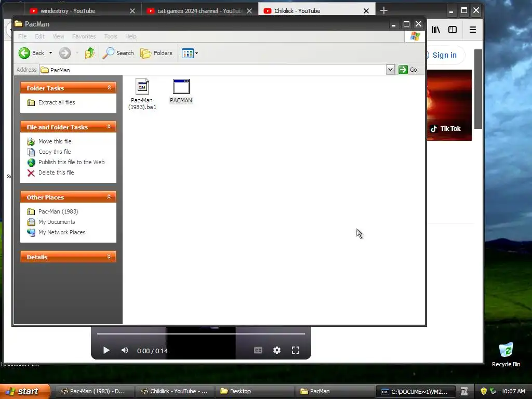Click the PacMan taskbar button
This screenshot has height=399, width=532.
(x=334, y=392)
